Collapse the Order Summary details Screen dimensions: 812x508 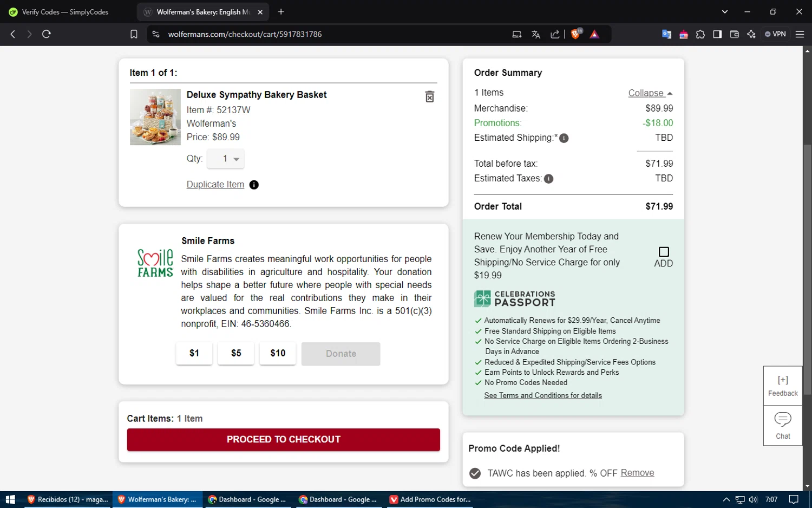650,93
